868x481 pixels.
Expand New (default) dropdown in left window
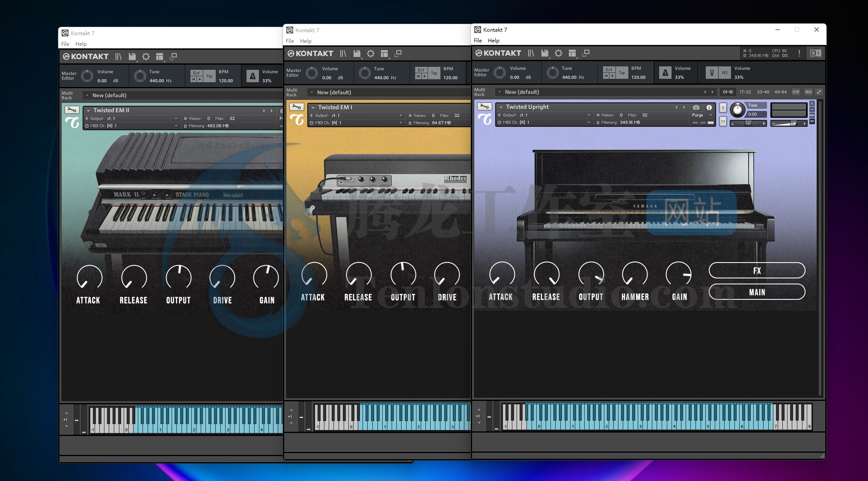87,96
